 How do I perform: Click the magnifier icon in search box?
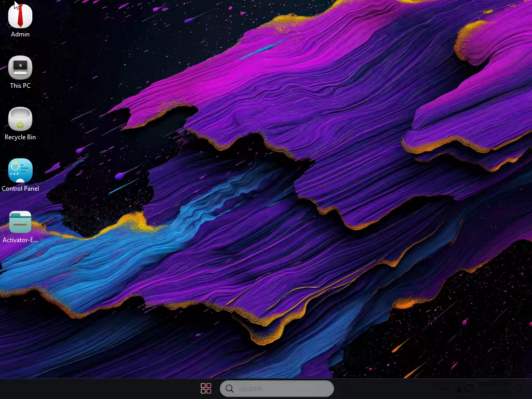(x=230, y=389)
